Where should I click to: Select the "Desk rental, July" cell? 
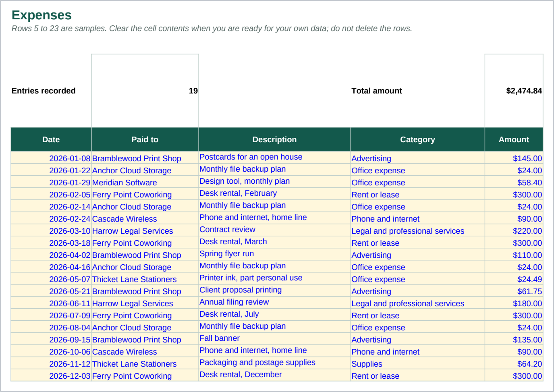(275, 315)
